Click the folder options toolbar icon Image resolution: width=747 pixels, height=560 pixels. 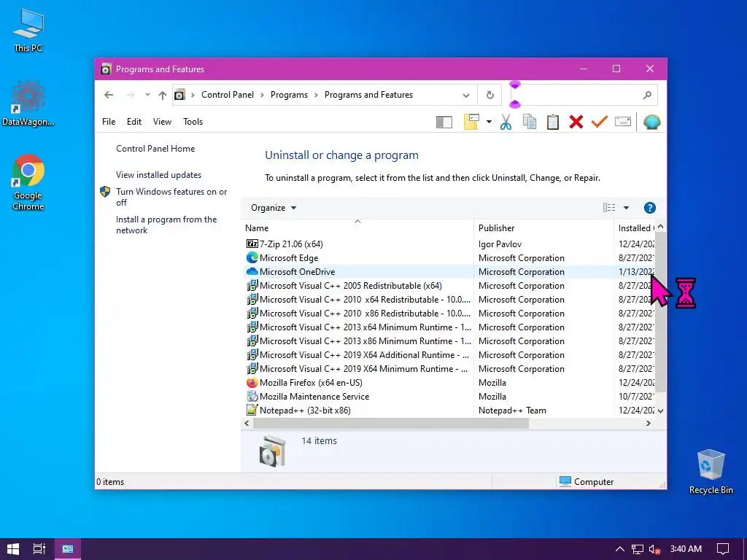(472, 122)
